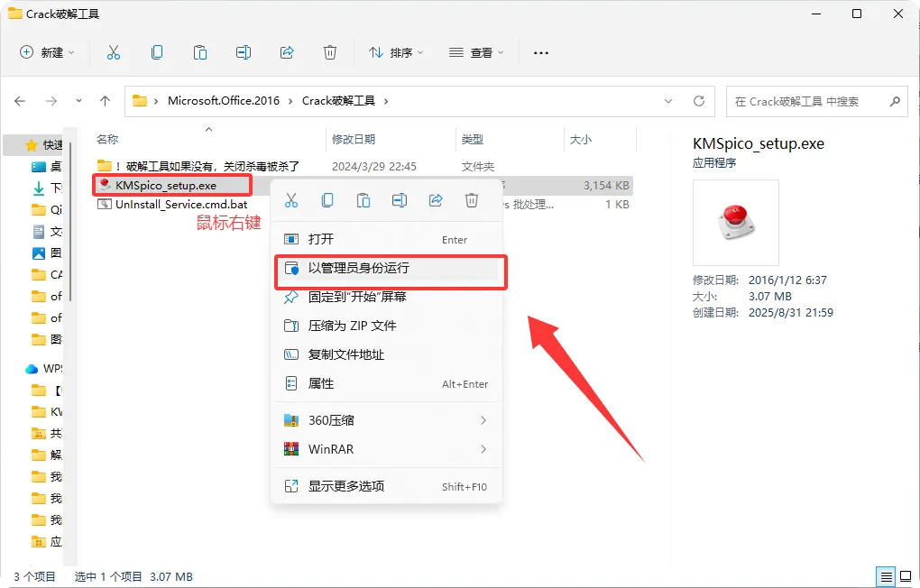Click the Copy icon in the context menu
920x588 pixels.
327,201
